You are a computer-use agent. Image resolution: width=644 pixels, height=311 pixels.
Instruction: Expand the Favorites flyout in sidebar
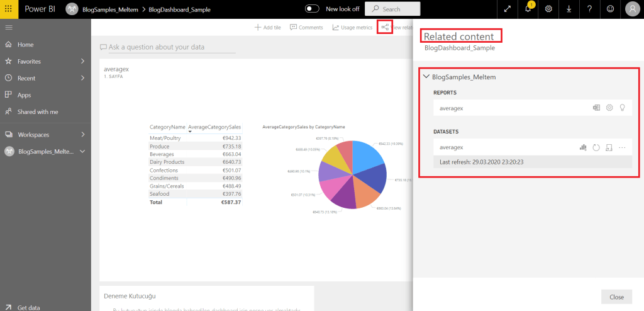click(x=82, y=62)
